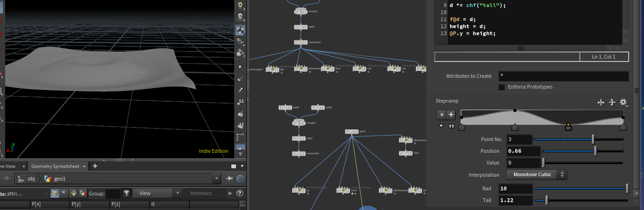Viewport: 644px width, 210px height.
Task: Select the yy Attribute Wrangle node
Action: (x=299, y=190)
